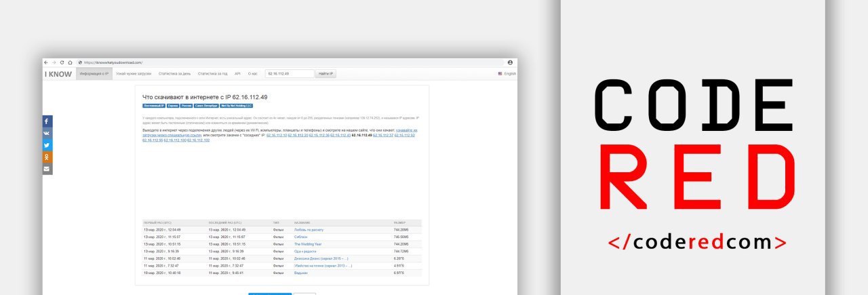Click the size value 746.56МБ

[x=401, y=237]
